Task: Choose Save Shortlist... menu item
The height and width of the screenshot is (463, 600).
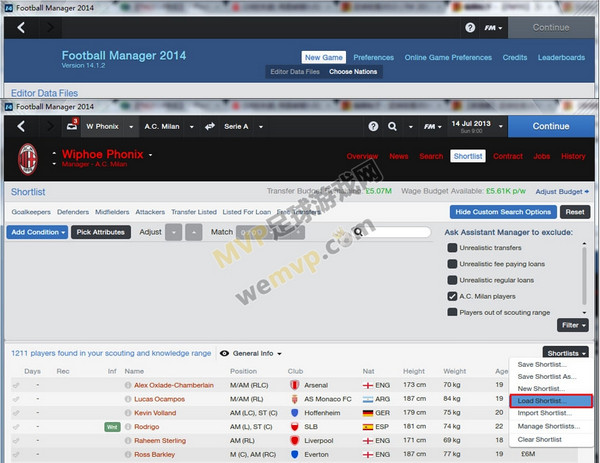Action: pos(542,364)
